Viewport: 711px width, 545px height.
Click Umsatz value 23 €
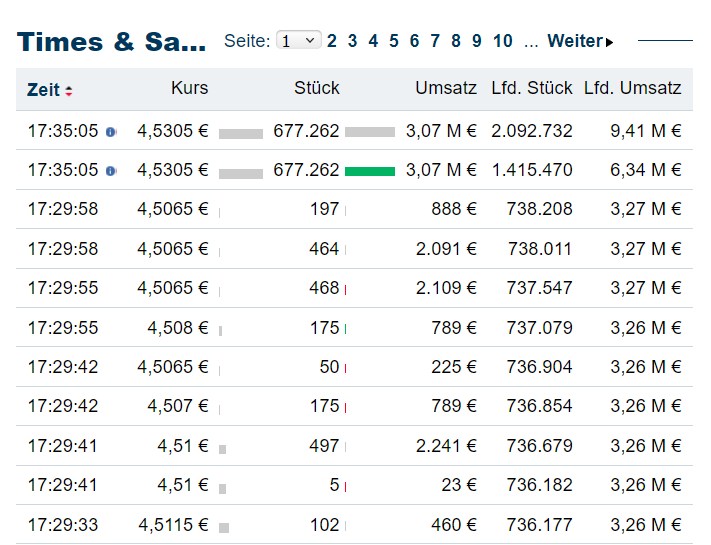[x=459, y=485]
